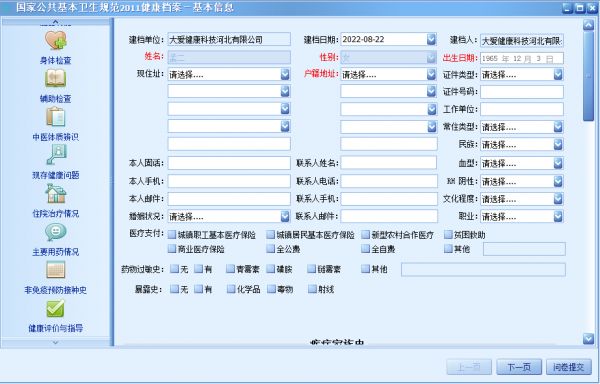Tick the 青霉素 allergy checkbox
This screenshot has width=600, height=384.
[x=230, y=269]
